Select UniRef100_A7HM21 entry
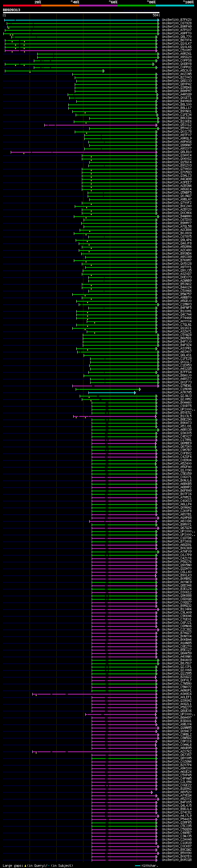197x868 pixels. pyautogui.click(x=177, y=497)
